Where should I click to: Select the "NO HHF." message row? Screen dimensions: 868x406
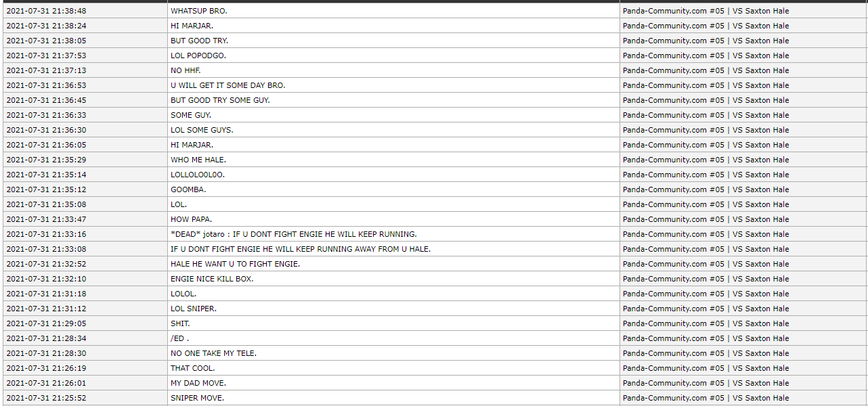[x=186, y=70]
